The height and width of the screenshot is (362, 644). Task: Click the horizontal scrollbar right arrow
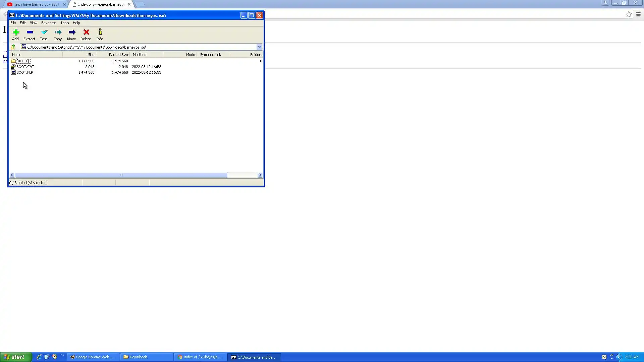[x=260, y=175]
